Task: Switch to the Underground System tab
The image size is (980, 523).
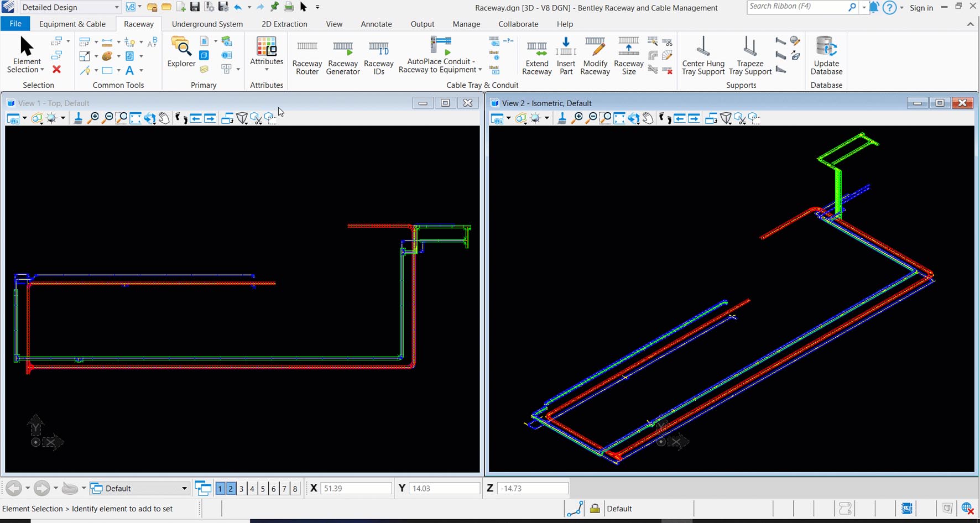Action: click(207, 24)
